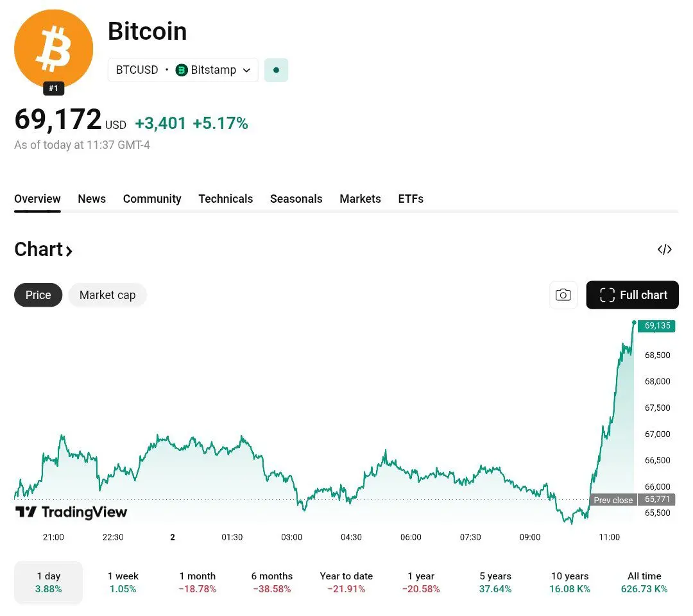
Task: Open the Technicals tab
Action: (225, 199)
